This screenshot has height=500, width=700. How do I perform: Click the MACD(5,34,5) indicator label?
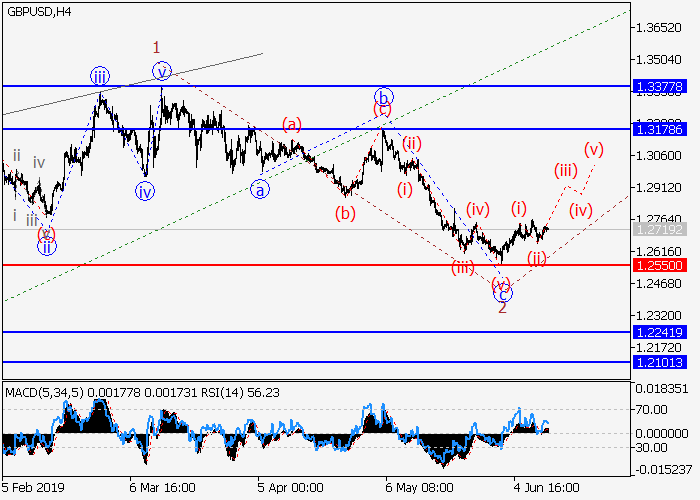[43, 390]
